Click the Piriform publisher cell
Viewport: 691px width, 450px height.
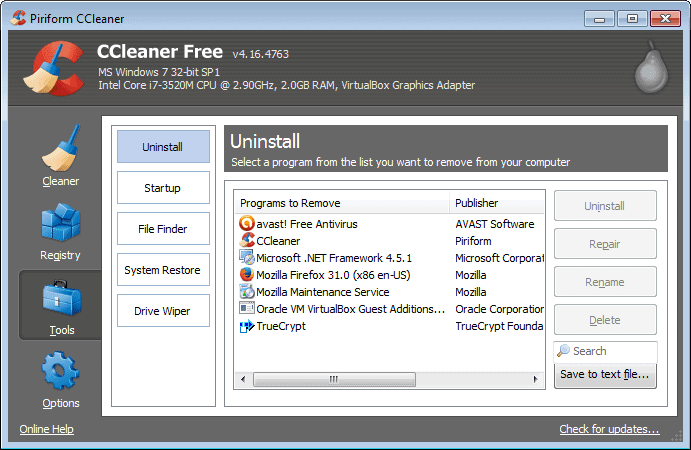click(x=473, y=241)
